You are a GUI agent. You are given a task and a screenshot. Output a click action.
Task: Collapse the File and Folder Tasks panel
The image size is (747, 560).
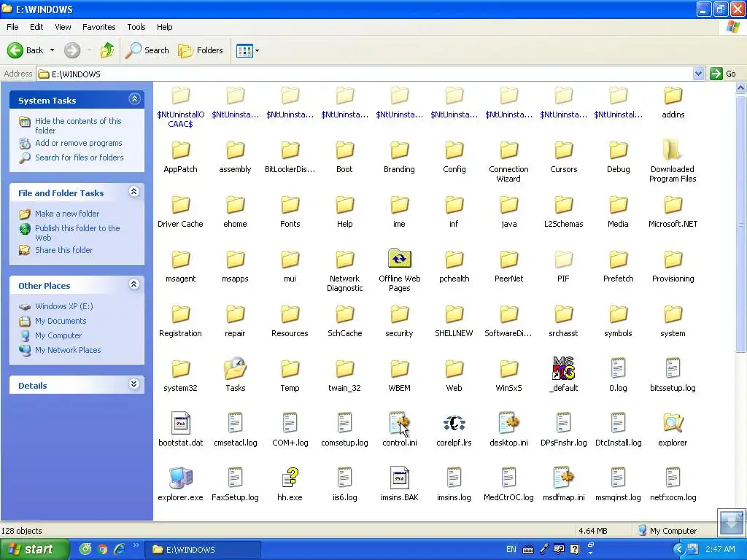pyautogui.click(x=134, y=192)
